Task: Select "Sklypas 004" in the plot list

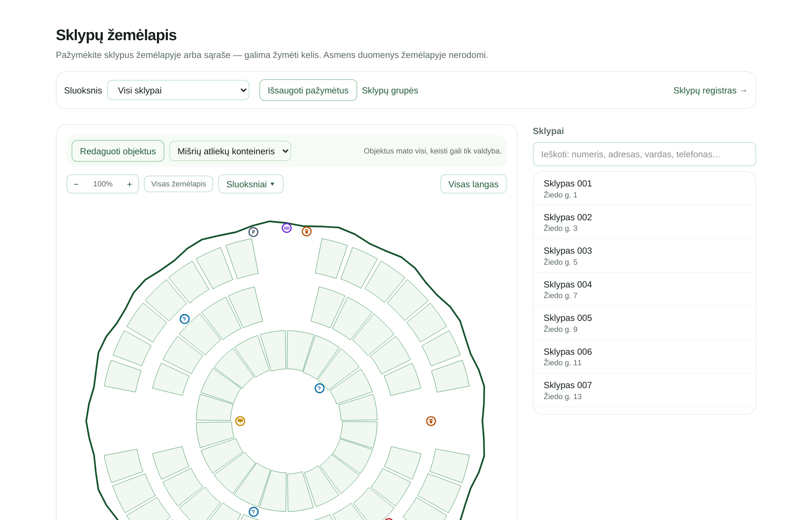Action: pyautogui.click(x=645, y=290)
